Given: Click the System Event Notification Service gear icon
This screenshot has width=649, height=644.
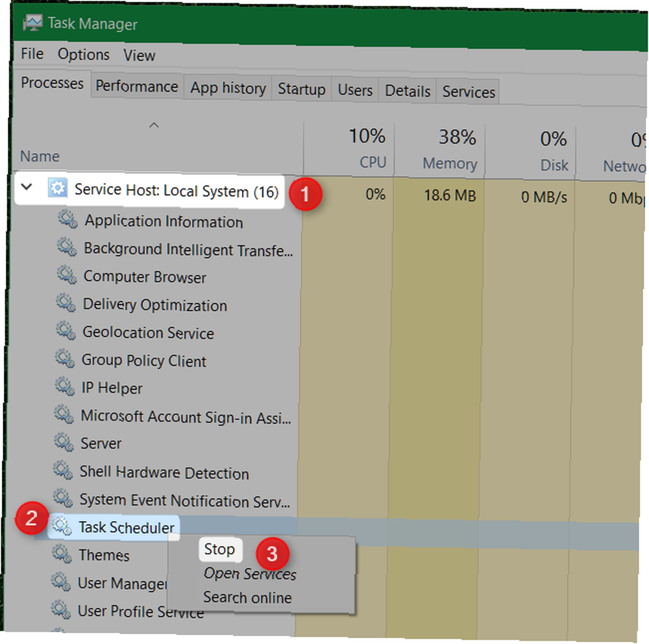Looking at the screenshot, I should tap(64, 498).
